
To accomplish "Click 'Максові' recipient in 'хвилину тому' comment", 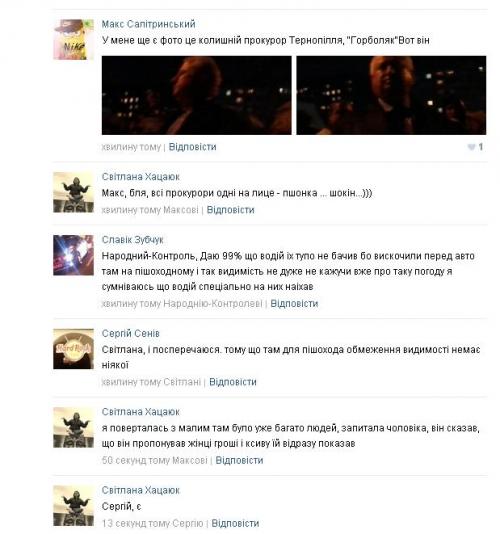I will 181,210.
